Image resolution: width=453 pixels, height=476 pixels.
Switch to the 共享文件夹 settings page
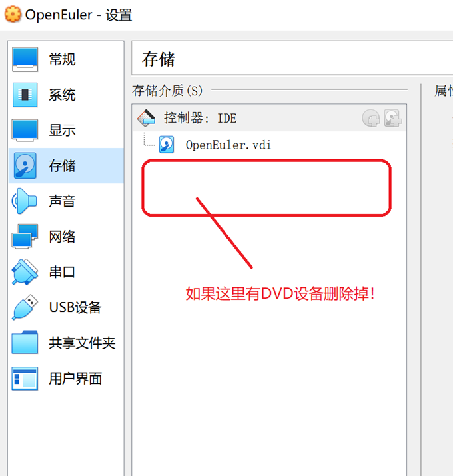(66, 343)
